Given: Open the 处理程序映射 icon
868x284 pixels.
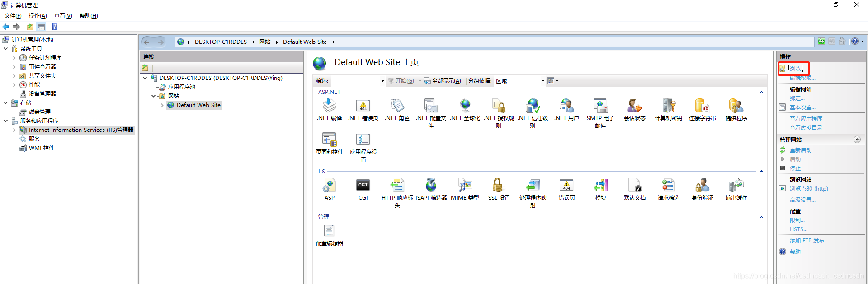Looking at the screenshot, I should pyautogui.click(x=533, y=185).
